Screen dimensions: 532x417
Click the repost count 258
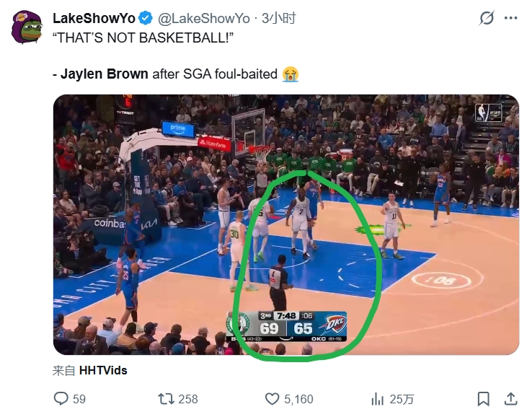click(188, 399)
